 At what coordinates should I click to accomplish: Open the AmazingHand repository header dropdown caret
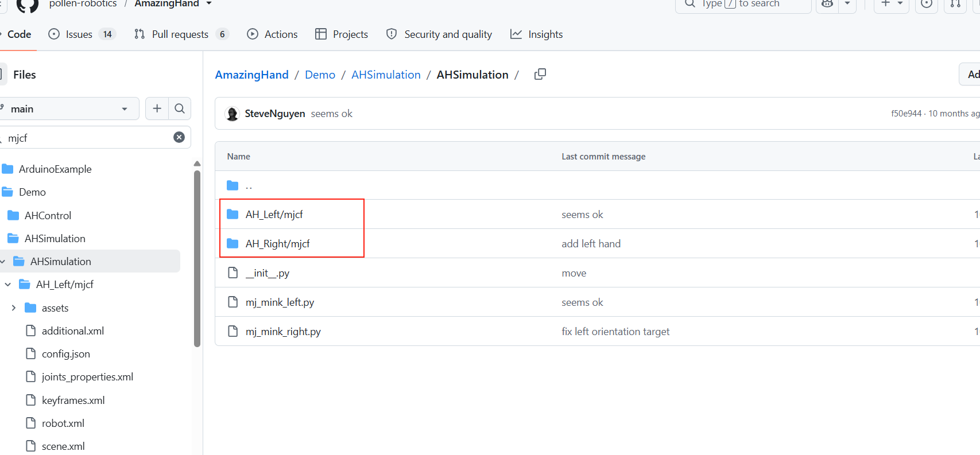coord(209,4)
